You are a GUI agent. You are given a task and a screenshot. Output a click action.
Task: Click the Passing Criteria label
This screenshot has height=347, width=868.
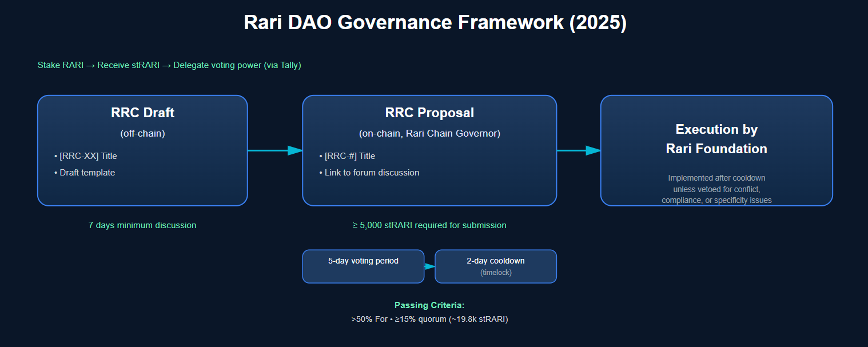(x=429, y=305)
